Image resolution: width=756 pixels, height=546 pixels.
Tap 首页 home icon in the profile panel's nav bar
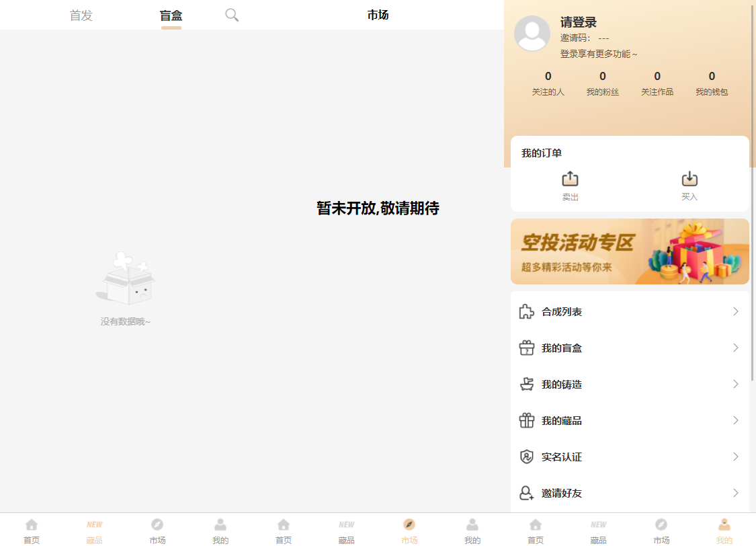click(x=535, y=524)
